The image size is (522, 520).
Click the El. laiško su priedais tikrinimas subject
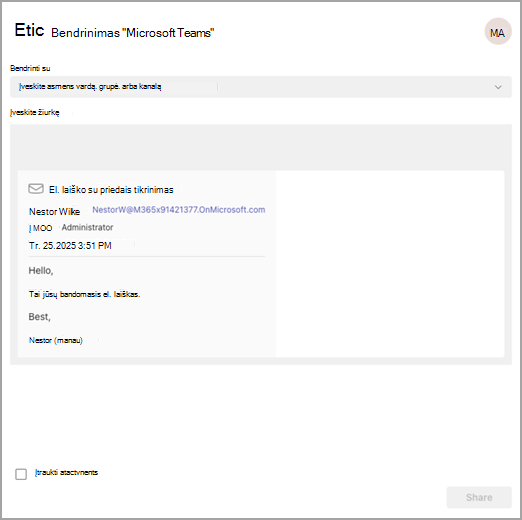click(111, 190)
